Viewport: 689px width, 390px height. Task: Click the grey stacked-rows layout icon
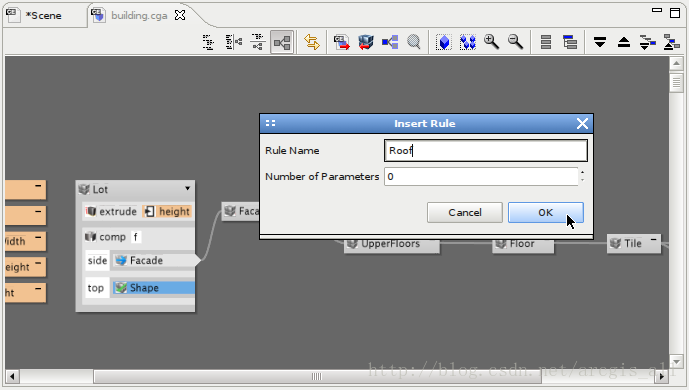pyautogui.click(x=546, y=42)
